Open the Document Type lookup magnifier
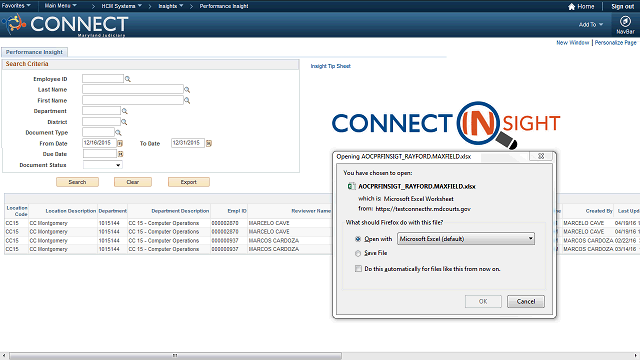 tap(118, 133)
